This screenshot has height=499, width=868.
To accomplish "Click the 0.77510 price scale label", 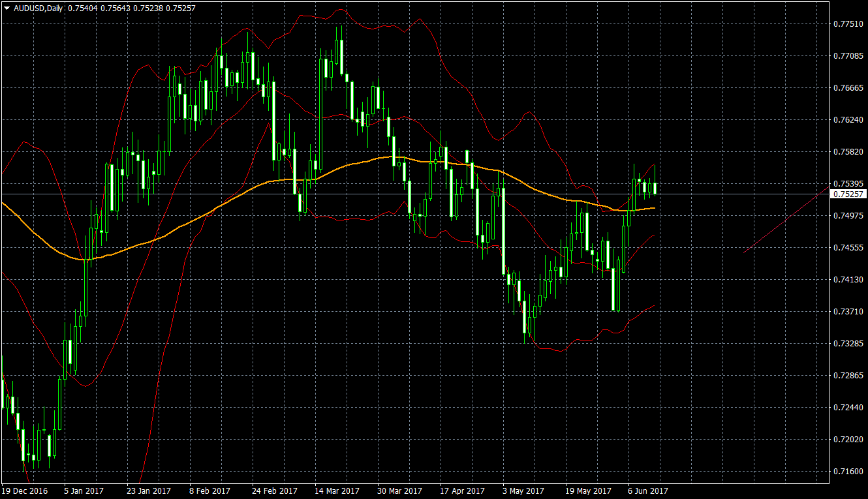I will 847,24.
